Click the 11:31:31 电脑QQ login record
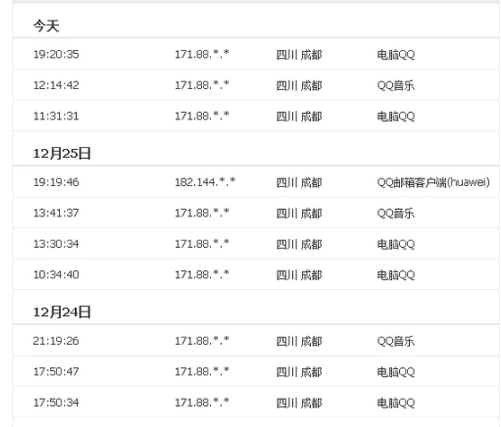The image size is (501, 427). [x=256, y=116]
